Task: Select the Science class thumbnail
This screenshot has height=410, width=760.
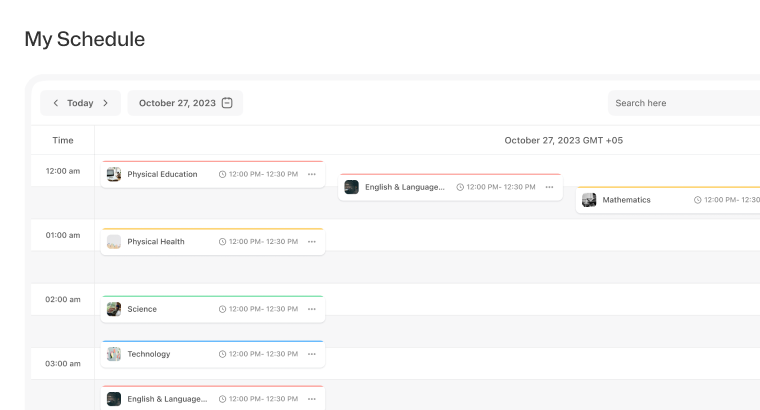Action: 114,309
